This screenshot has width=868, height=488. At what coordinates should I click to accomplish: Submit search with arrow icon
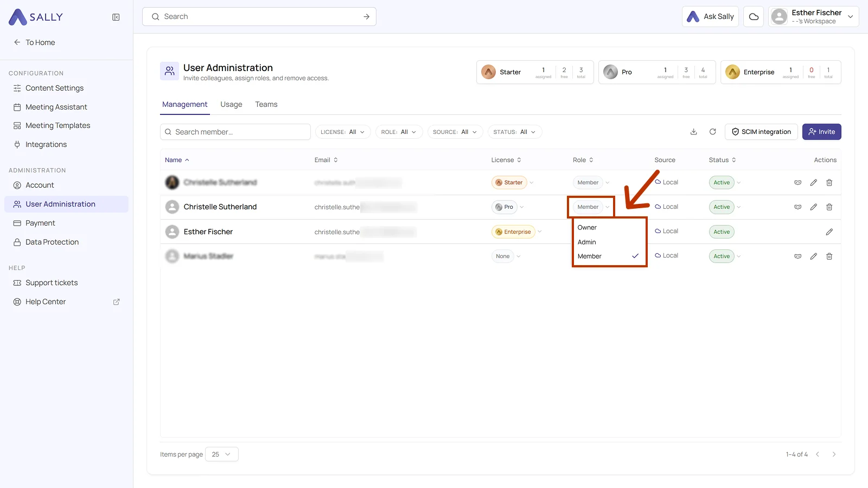click(x=366, y=17)
